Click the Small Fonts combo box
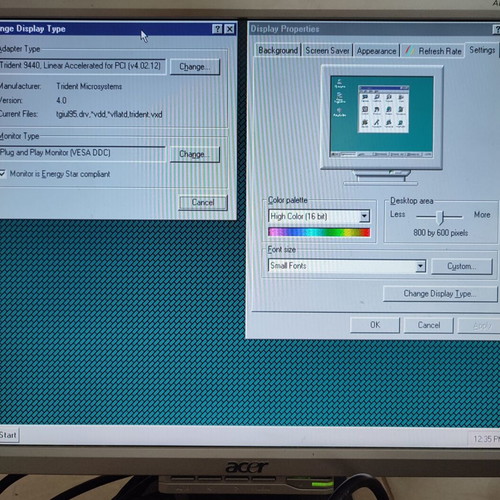This screenshot has height=500, width=500. click(x=347, y=266)
